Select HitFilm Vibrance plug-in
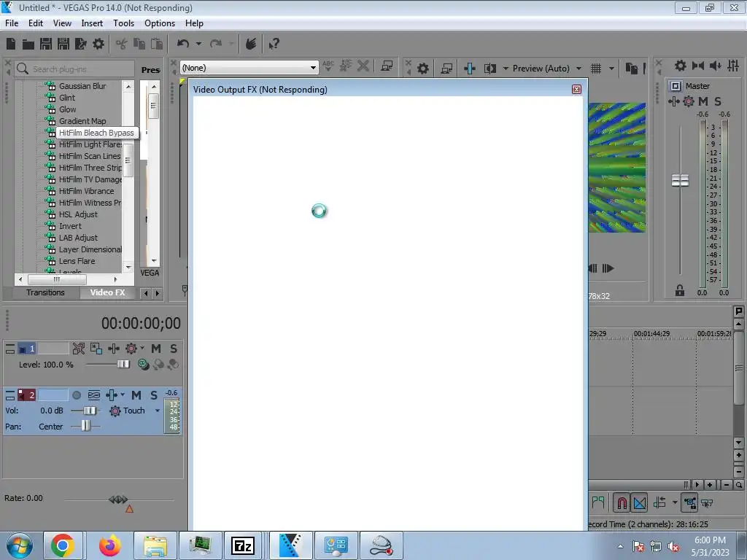 [x=86, y=191]
